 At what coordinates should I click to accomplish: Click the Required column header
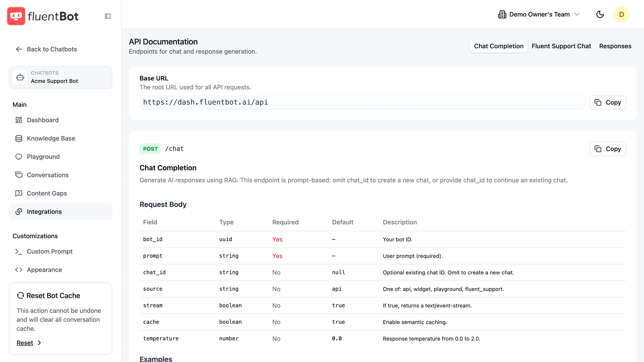click(x=285, y=222)
